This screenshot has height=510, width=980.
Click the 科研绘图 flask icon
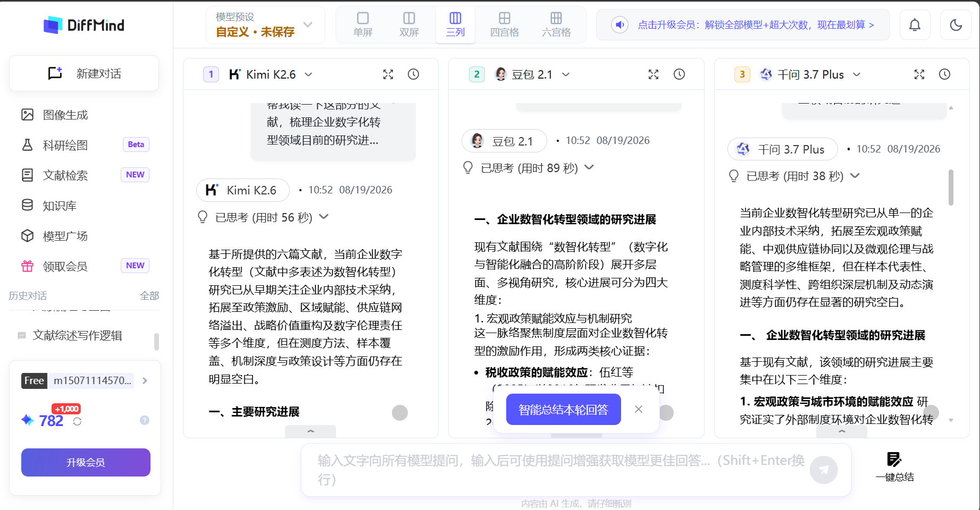[x=28, y=145]
